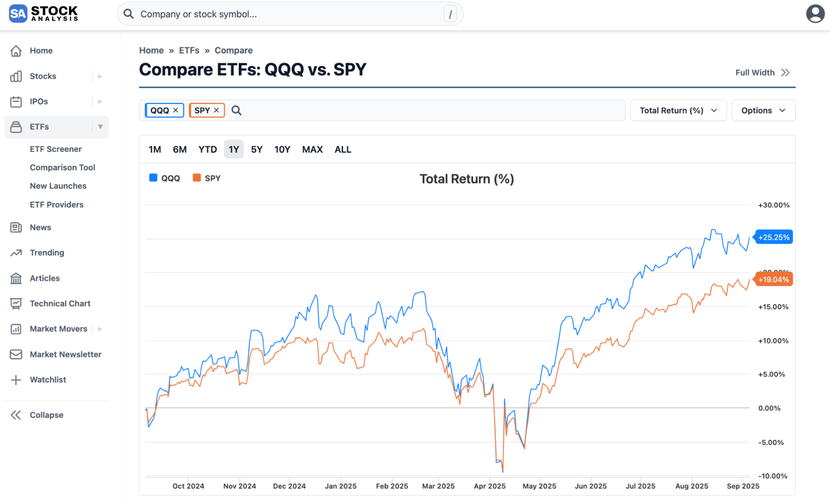The image size is (830, 504).
Task: Click the QQQ legend label
Action: [171, 178]
